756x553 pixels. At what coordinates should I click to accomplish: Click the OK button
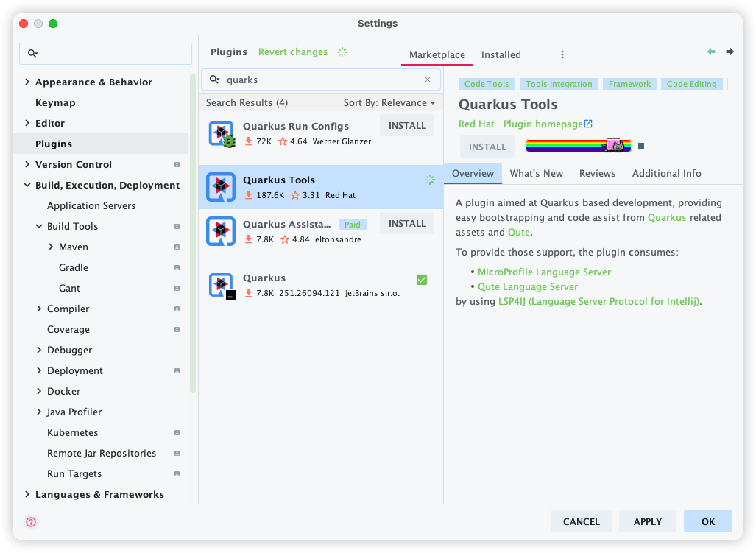coord(708,521)
